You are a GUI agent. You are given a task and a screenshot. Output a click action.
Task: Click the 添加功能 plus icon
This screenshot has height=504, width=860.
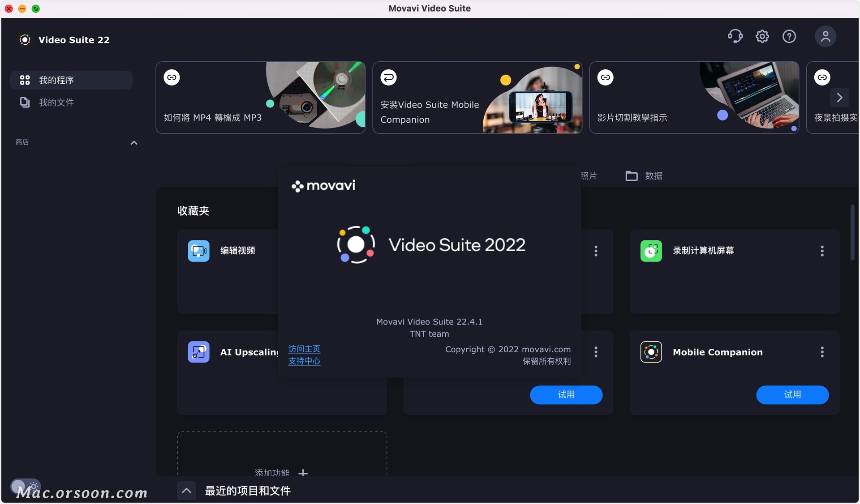(303, 473)
